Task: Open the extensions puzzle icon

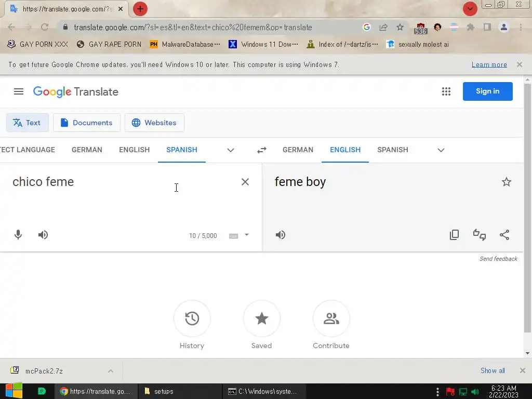Action: pos(471,27)
